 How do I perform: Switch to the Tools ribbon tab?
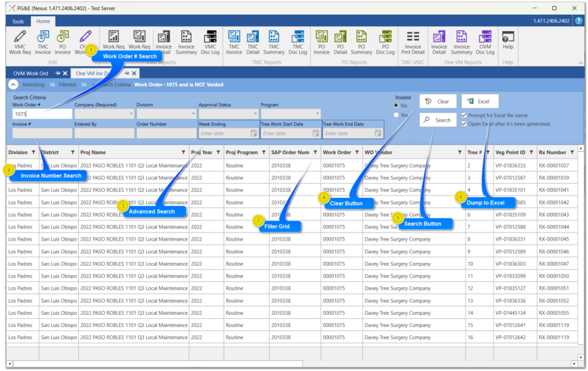pyautogui.click(x=18, y=22)
